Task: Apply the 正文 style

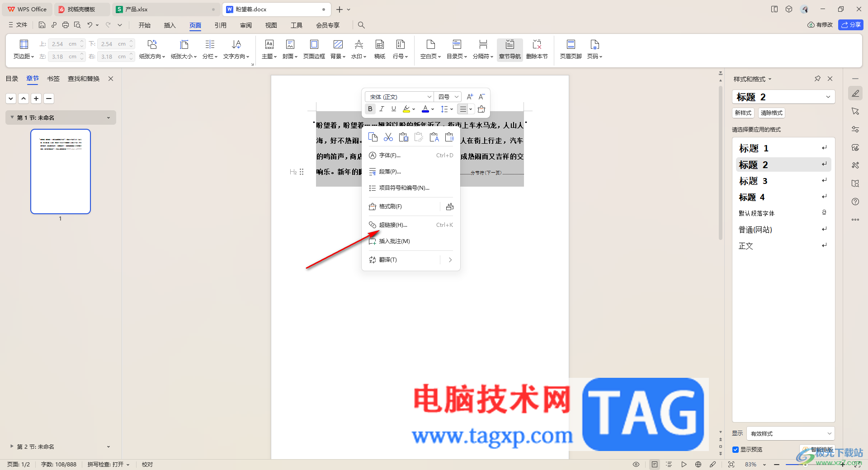Action: tap(783, 246)
